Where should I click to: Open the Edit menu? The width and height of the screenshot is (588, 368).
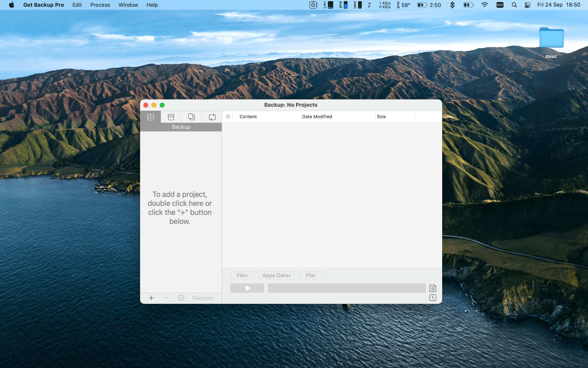pos(77,5)
